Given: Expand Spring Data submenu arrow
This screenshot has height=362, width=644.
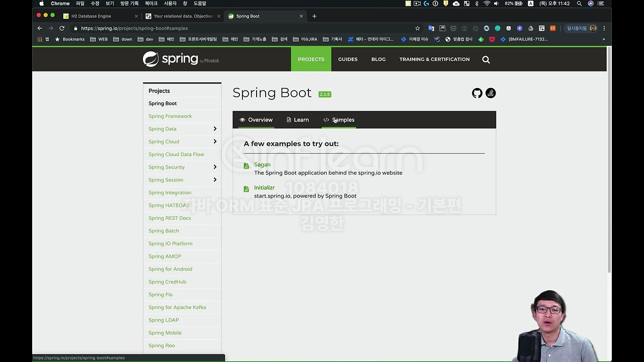Looking at the screenshot, I should [215, 129].
